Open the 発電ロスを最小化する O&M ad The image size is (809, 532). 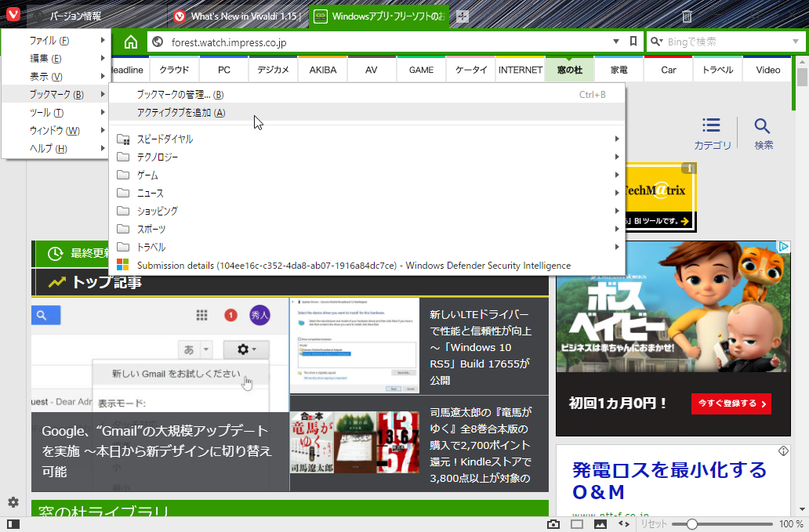pos(669,480)
